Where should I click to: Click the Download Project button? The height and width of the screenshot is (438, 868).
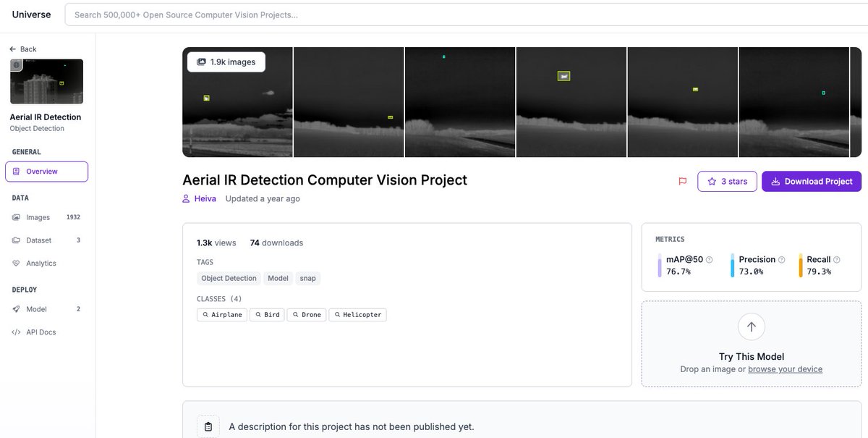(812, 181)
